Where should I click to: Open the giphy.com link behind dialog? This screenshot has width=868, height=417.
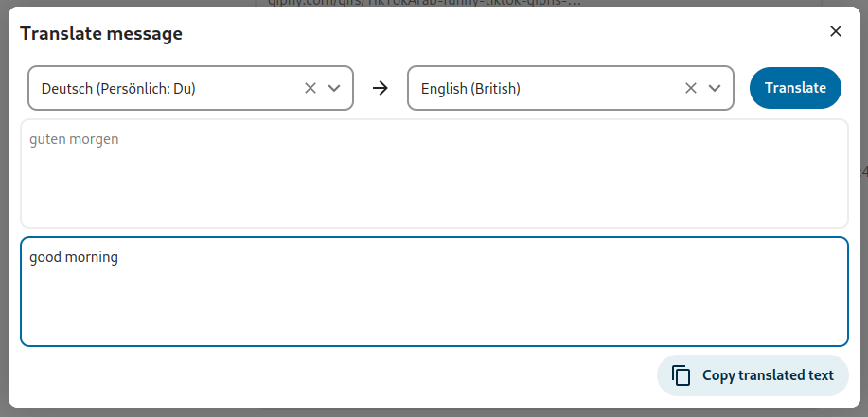425,2
